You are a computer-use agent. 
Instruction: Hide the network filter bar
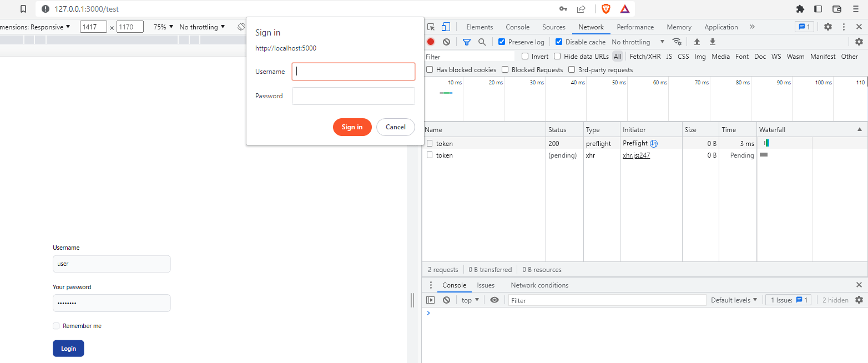pyautogui.click(x=466, y=42)
